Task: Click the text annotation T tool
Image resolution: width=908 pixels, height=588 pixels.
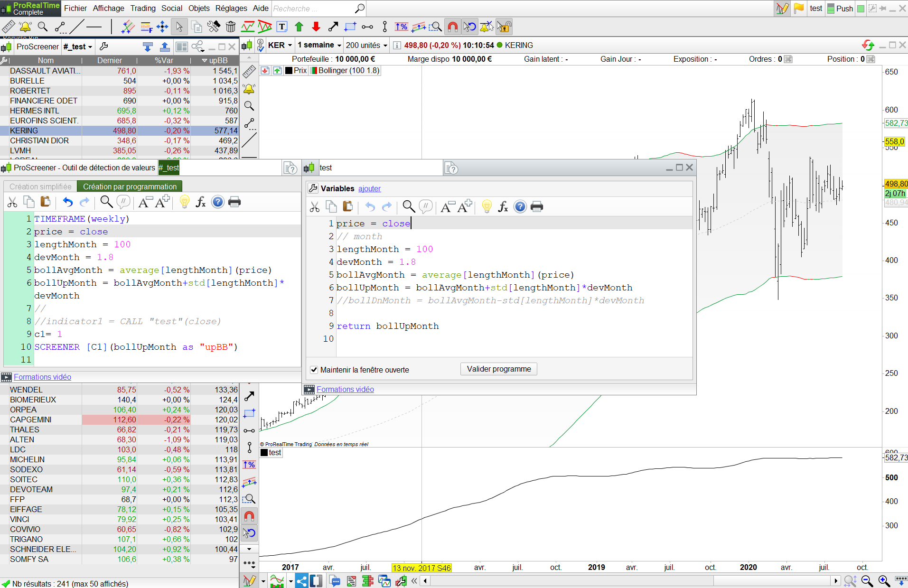Action: (x=282, y=27)
